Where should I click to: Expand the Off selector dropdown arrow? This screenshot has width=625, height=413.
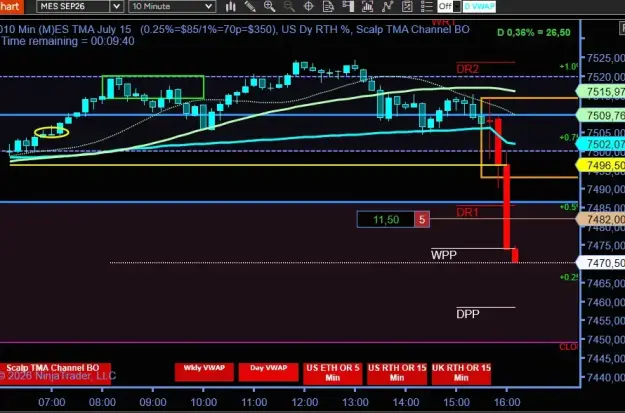pos(457,6)
